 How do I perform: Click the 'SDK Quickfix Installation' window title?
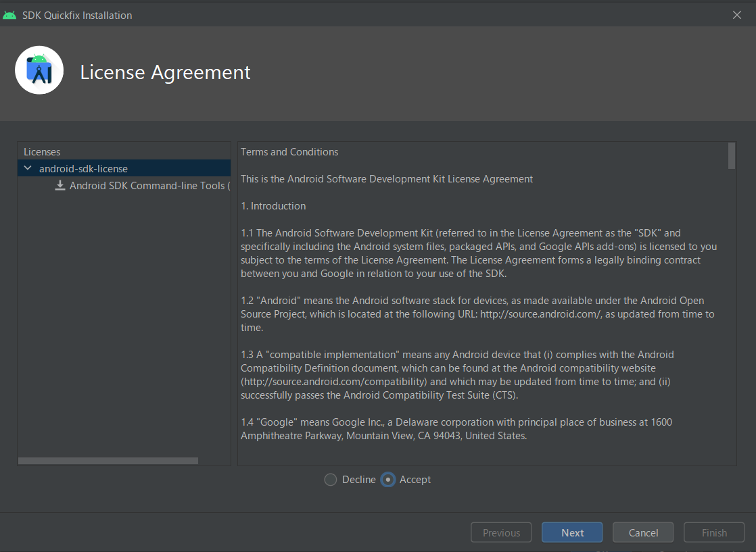click(x=77, y=16)
